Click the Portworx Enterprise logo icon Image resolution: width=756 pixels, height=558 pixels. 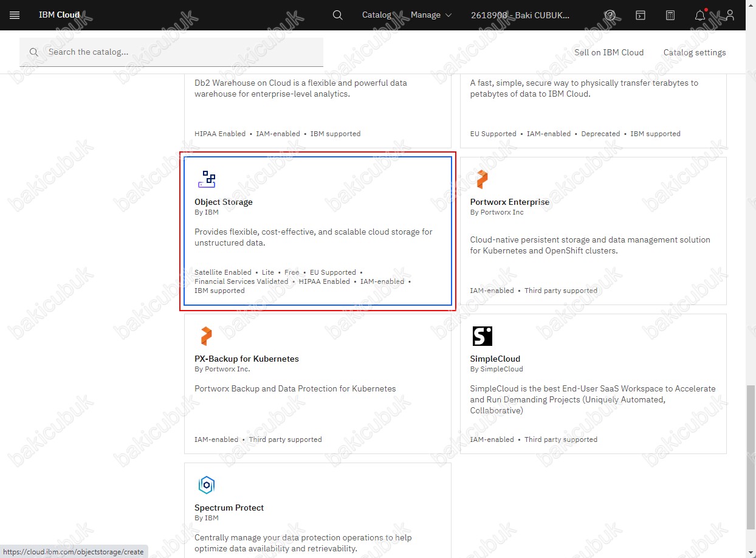pos(482,179)
